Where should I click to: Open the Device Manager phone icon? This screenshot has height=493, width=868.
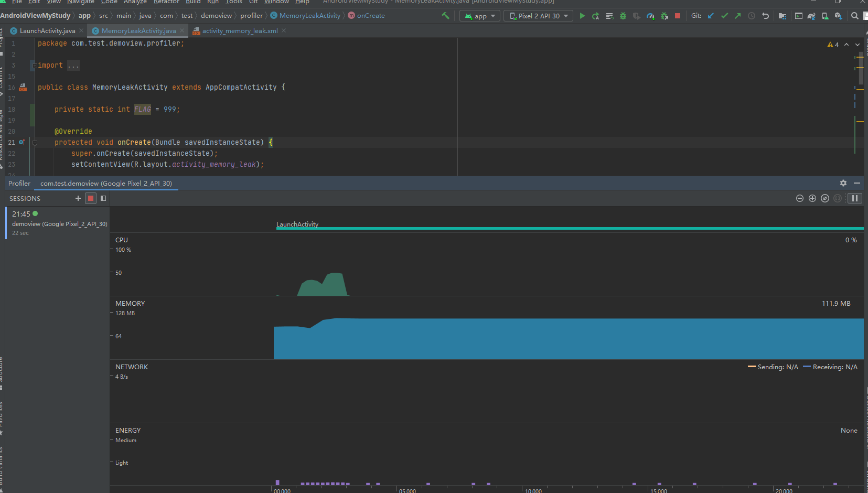click(824, 16)
